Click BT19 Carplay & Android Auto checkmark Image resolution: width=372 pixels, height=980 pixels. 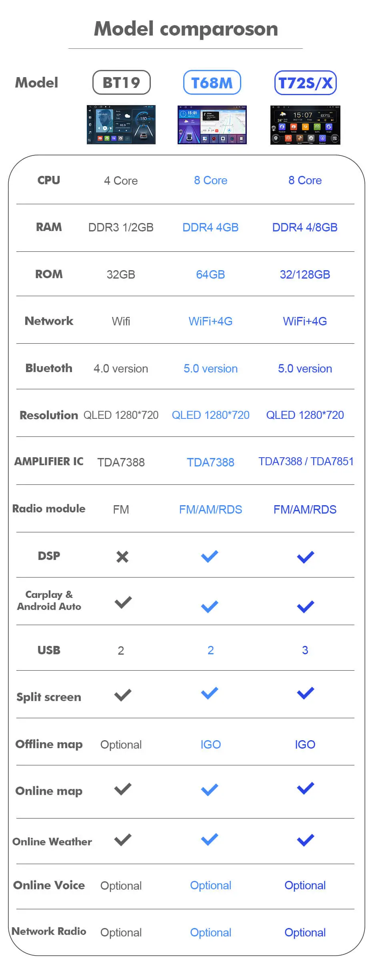coord(123,602)
